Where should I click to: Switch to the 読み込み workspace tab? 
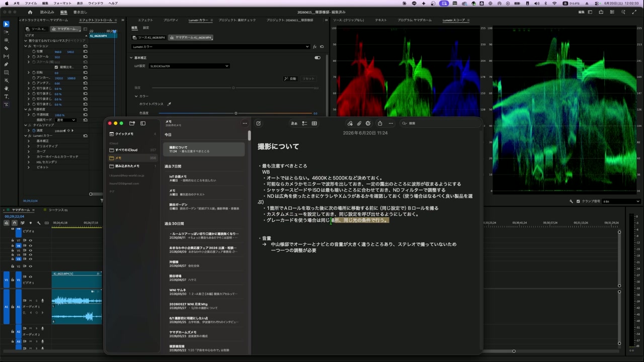pos(47,12)
